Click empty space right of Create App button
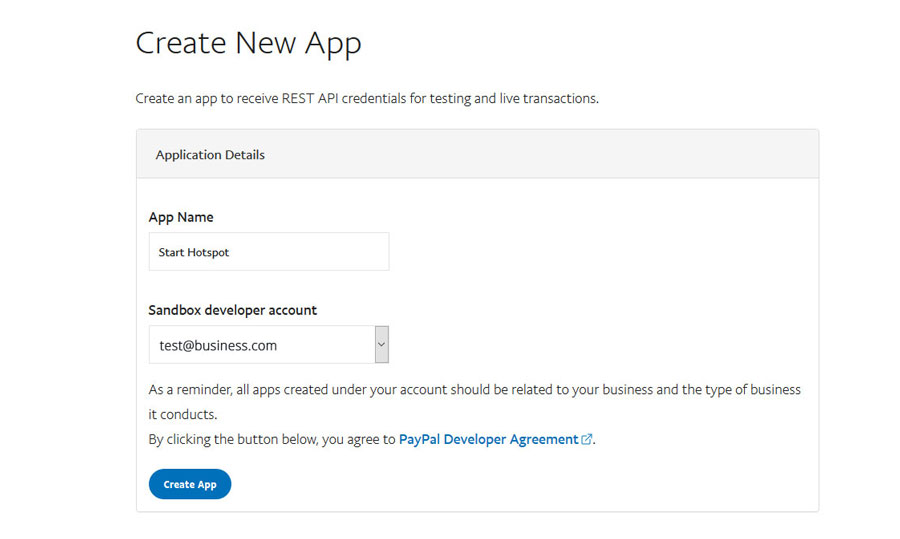The image size is (900, 539). (500, 485)
